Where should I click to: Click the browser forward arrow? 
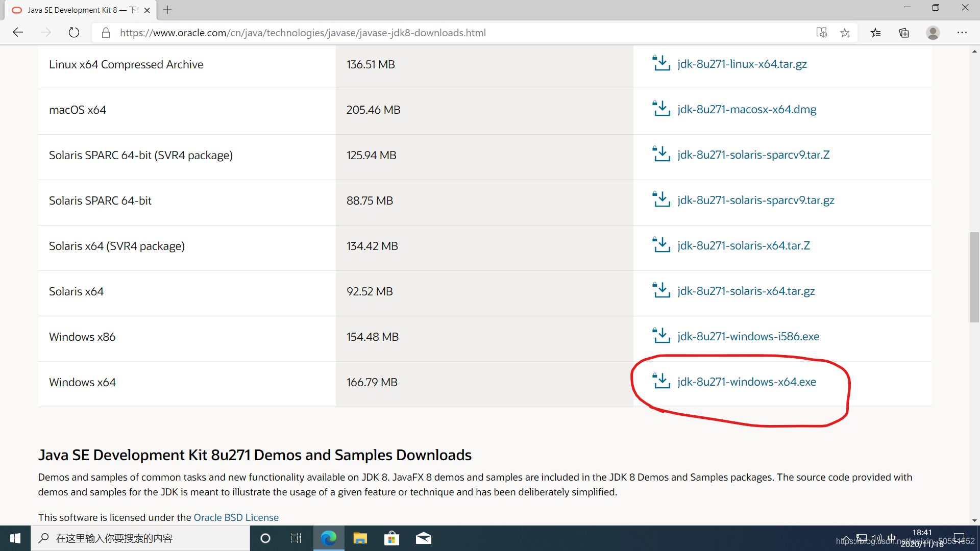point(46,33)
